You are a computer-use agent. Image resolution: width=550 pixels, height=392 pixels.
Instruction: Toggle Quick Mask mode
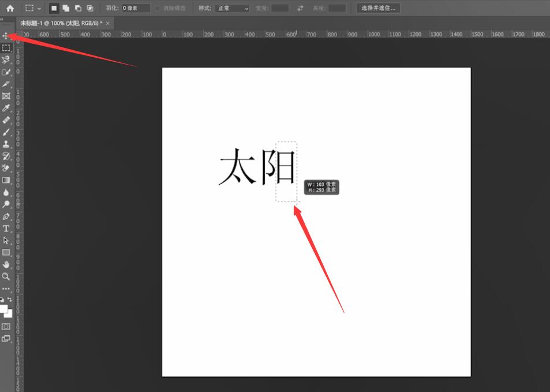click(x=6, y=326)
